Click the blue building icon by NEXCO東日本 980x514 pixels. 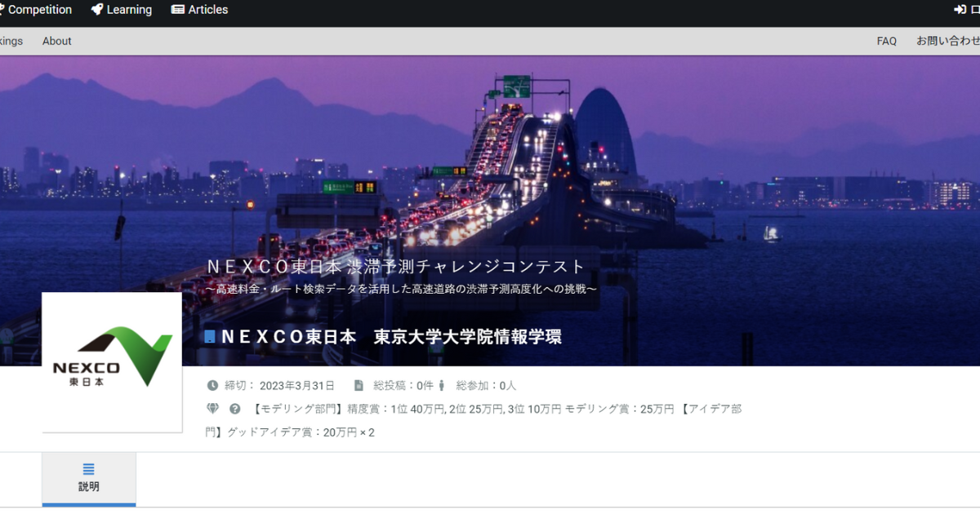point(210,337)
